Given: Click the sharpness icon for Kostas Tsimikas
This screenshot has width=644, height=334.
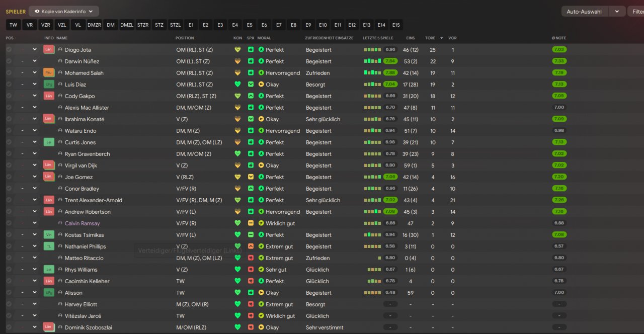Looking at the screenshot, I should click(251, 235).
